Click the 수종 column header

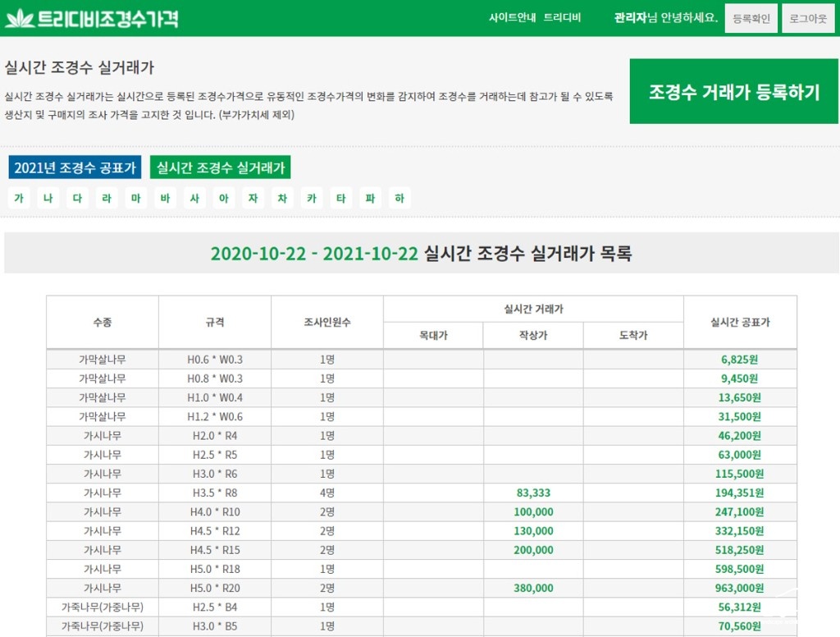tap(103, 323)
